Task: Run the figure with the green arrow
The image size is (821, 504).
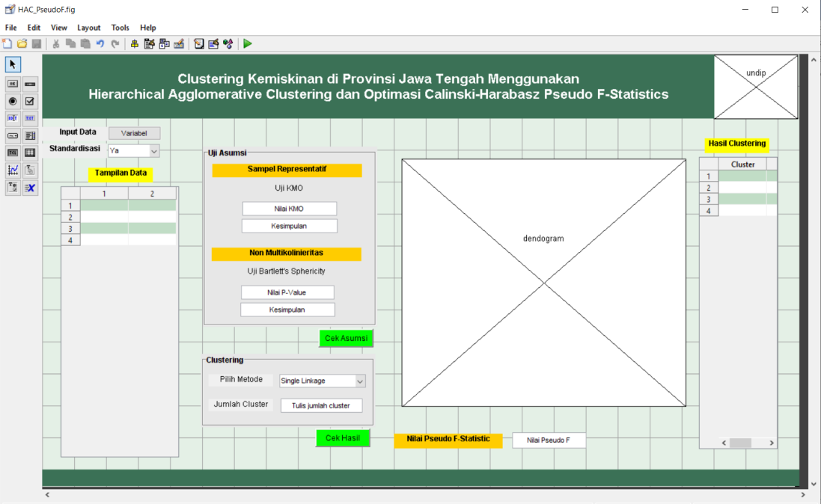Action: [x=248, y=44]
